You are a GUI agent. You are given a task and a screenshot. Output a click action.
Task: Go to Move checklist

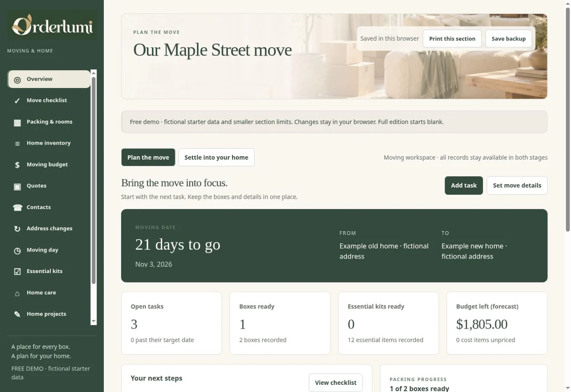[49, 100]
